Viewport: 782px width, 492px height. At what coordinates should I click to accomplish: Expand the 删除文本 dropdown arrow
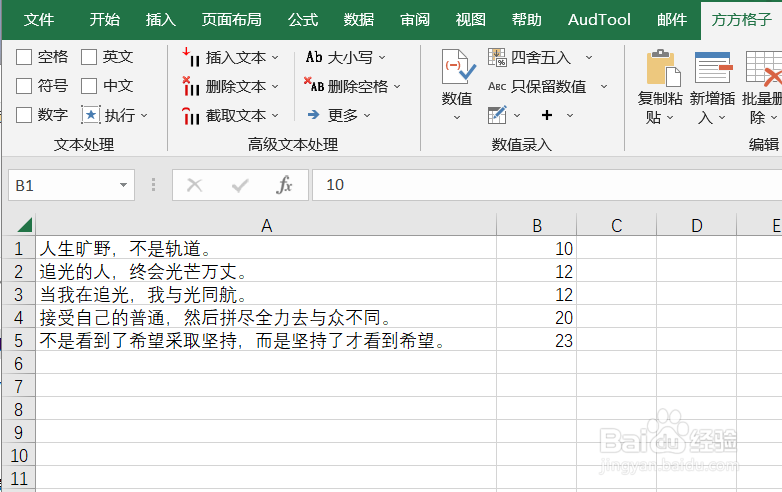click(275, 87)
